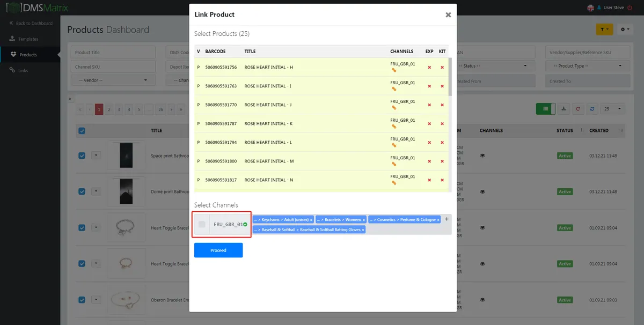Expand the collapsed side panel chevron
Image resolution: width=644 pixels, height=325 pixels.
pyautogui.click(x=69, y=99)
